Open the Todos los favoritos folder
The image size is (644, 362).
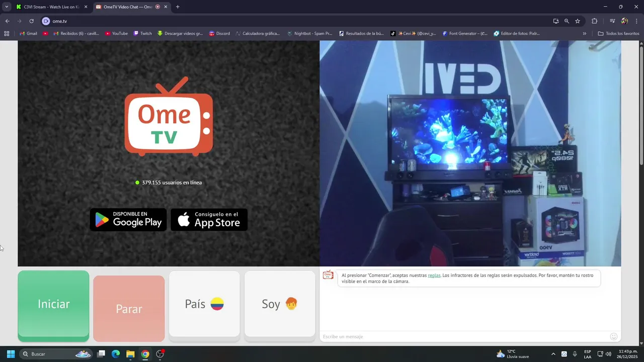618,34
